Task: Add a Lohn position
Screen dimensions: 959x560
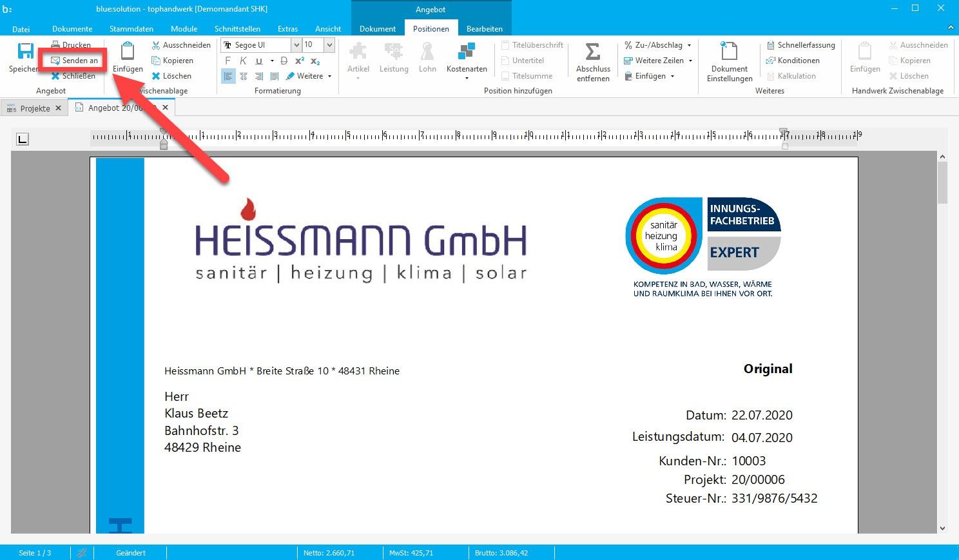Action: coord(427,58)
